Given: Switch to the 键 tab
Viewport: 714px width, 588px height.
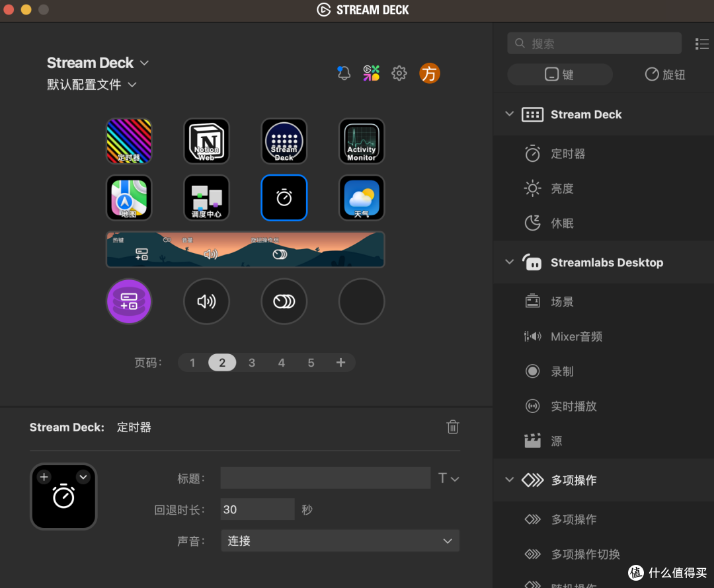Looking at the screenshot, I should tap(559, 74).
